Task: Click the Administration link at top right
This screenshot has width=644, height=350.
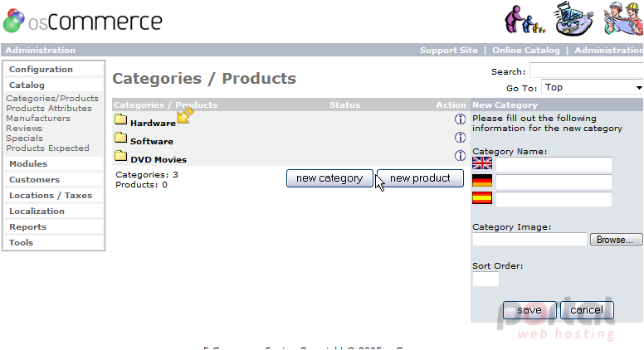Action: (609, 50)
